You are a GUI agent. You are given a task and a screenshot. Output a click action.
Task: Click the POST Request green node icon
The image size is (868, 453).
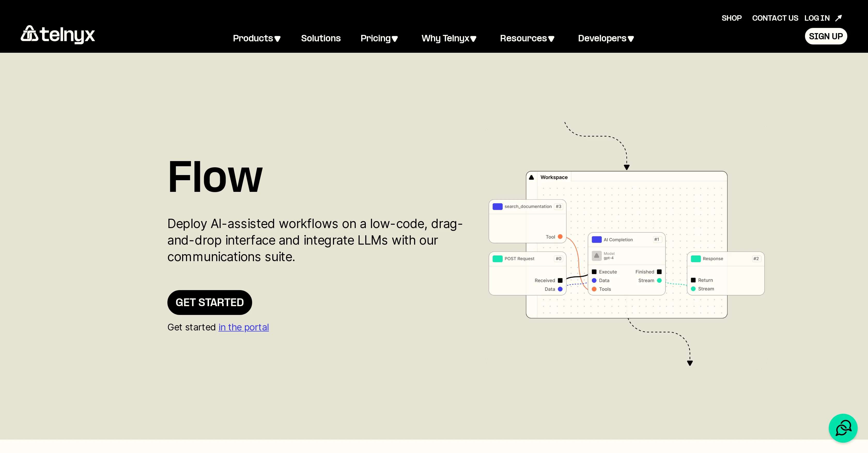click(497, 259)
